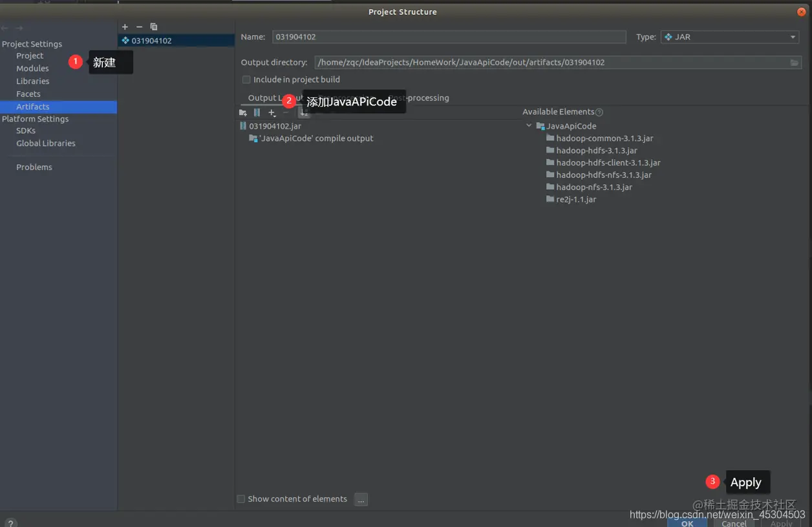The width and height of the screenshot is (812, 527).
Task: Navigate back with the left arrow
Action: click(5, 28)
